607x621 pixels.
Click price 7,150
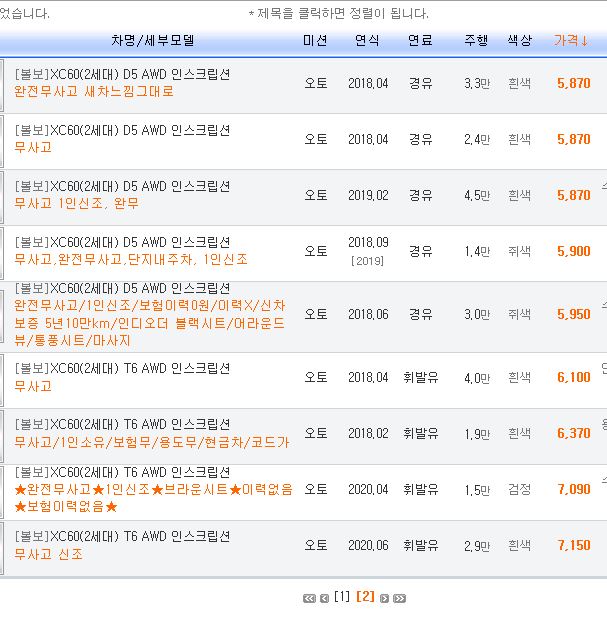click(574, 545)
